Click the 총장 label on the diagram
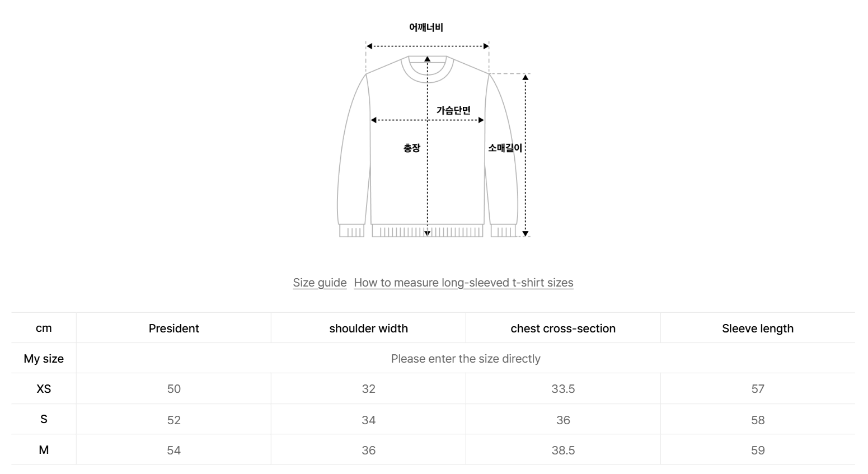Viewport: 868px width, 474px height. coord(412,148)
